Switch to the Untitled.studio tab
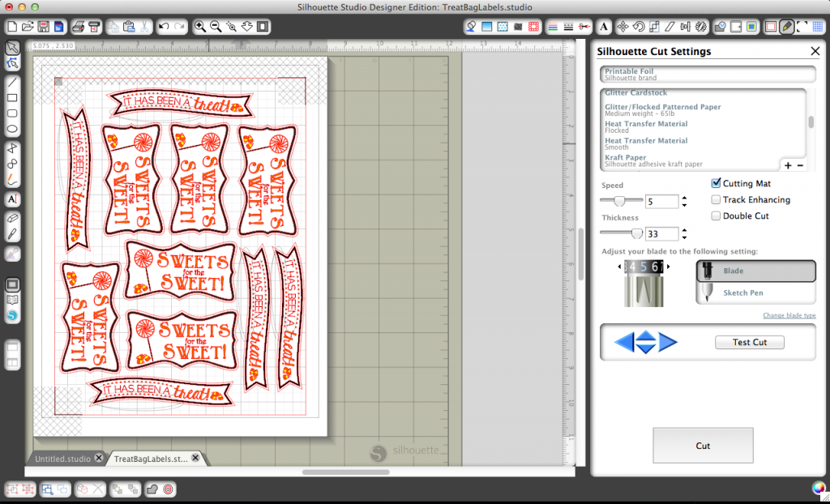The image size is (830, 504). [62, 459]
